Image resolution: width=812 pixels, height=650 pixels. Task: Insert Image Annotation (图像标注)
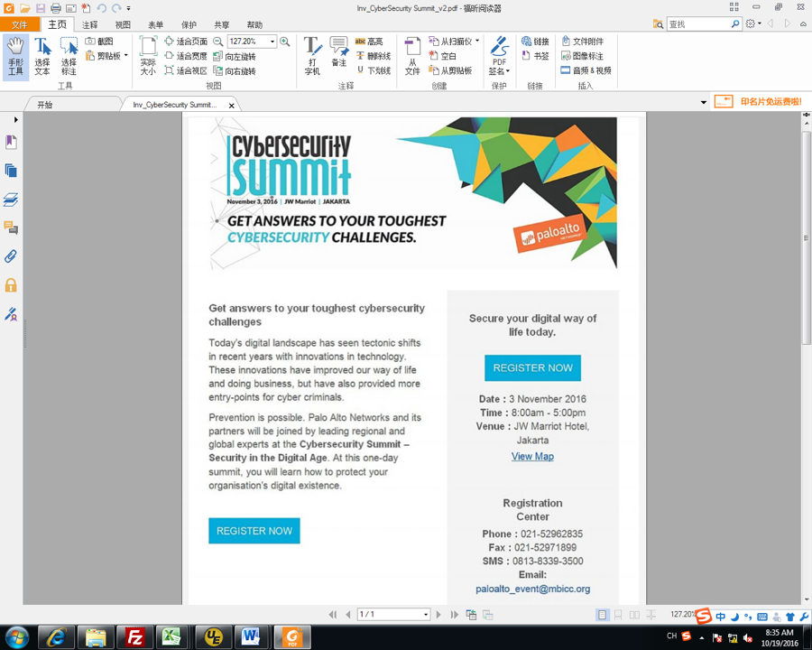pos(582,55)
